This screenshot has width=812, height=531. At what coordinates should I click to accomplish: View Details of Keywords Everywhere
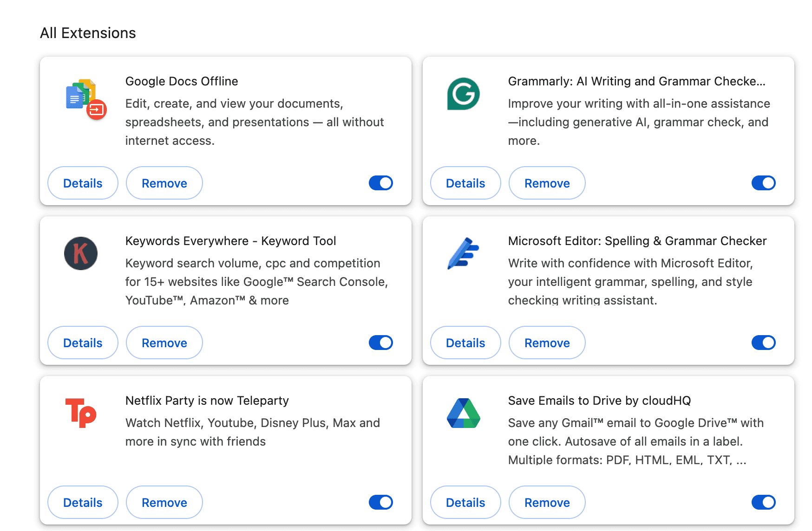pos(83,343)
